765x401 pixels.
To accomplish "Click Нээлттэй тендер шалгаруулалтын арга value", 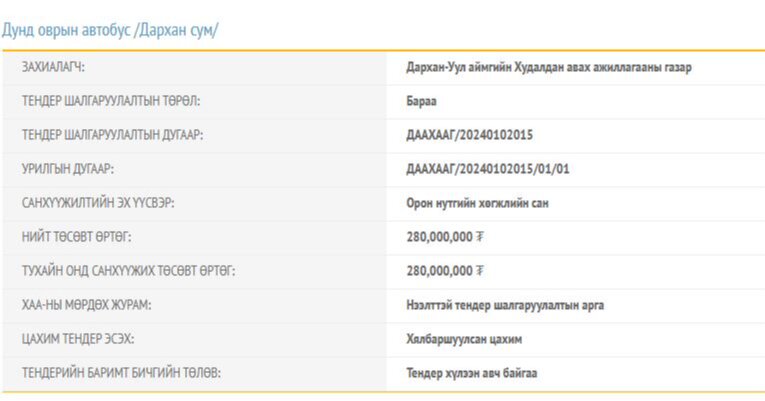I will pos(505,305).
